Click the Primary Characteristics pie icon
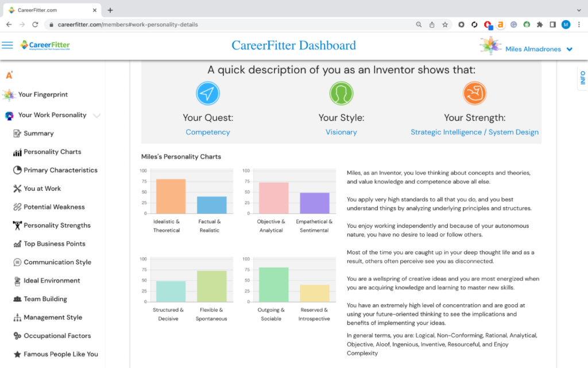Image resolution: width=588 pixels, height=368 pixels. coord(17,170)
